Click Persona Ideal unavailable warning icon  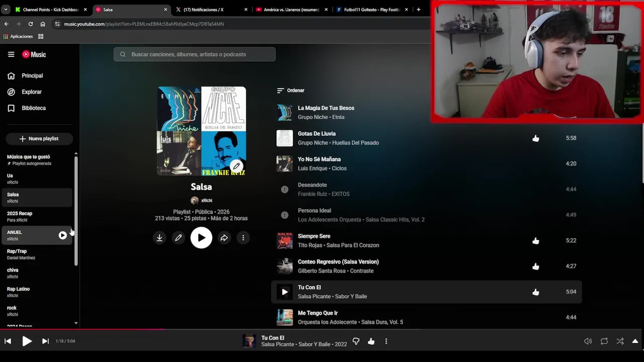pos(285,215)
